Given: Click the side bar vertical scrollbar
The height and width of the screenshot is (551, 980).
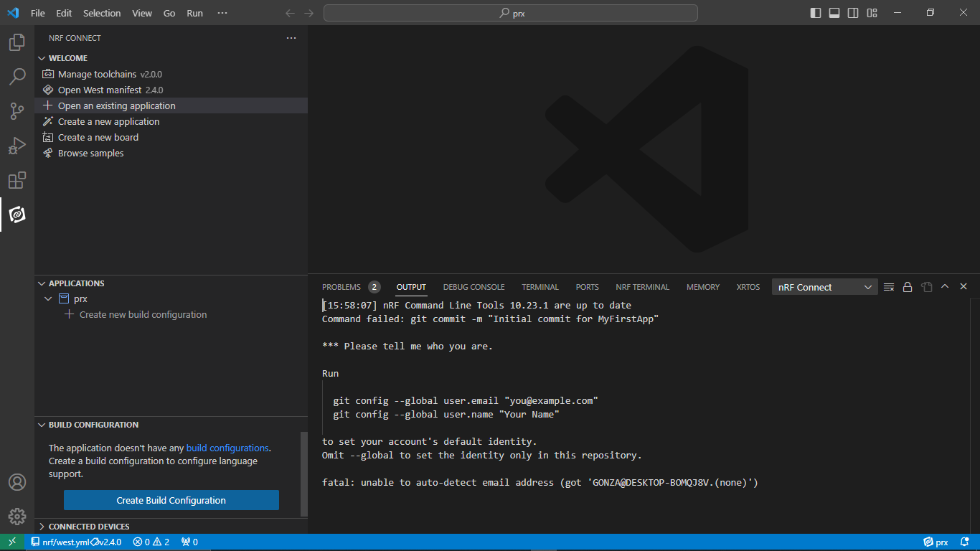Looking at the screenshot, I should click(304, 474).
